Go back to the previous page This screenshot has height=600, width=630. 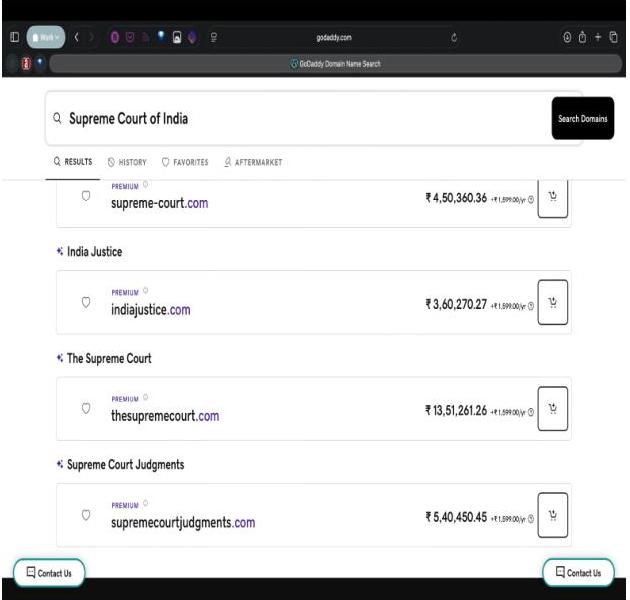76,37
